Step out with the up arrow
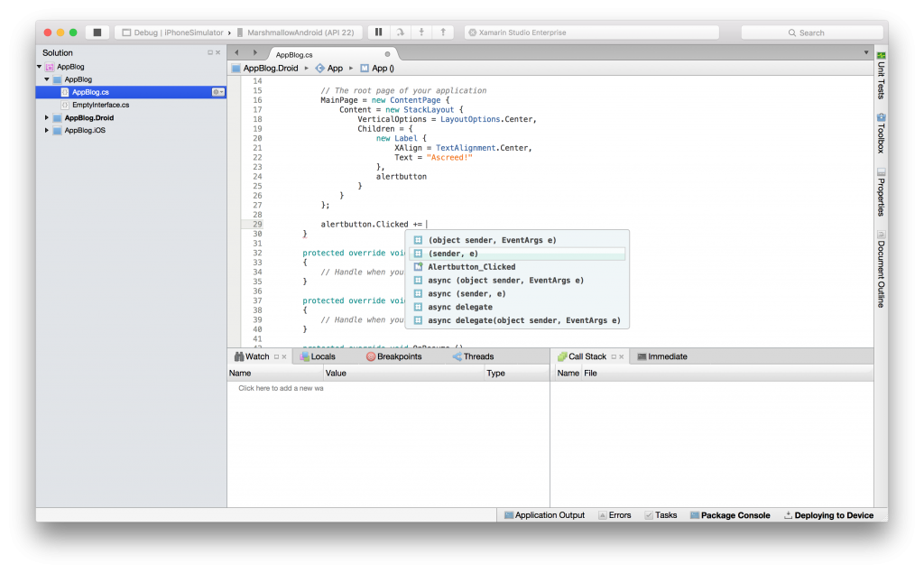The image size is (924, 573). point(443,32)
